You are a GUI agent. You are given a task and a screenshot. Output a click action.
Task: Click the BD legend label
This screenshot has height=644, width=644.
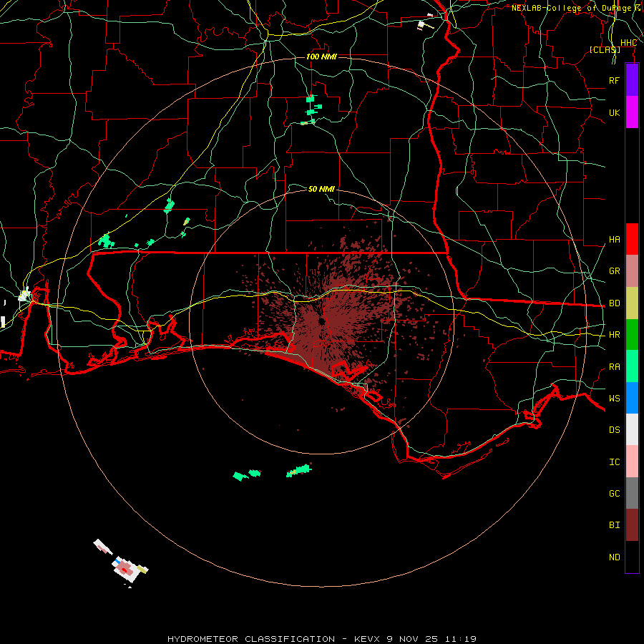[x=614, y=303]
